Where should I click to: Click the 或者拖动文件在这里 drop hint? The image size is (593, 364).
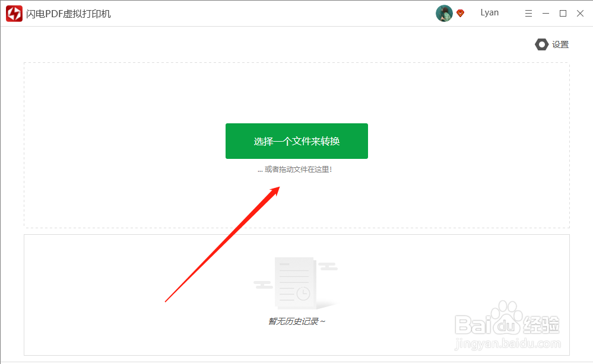296,169
